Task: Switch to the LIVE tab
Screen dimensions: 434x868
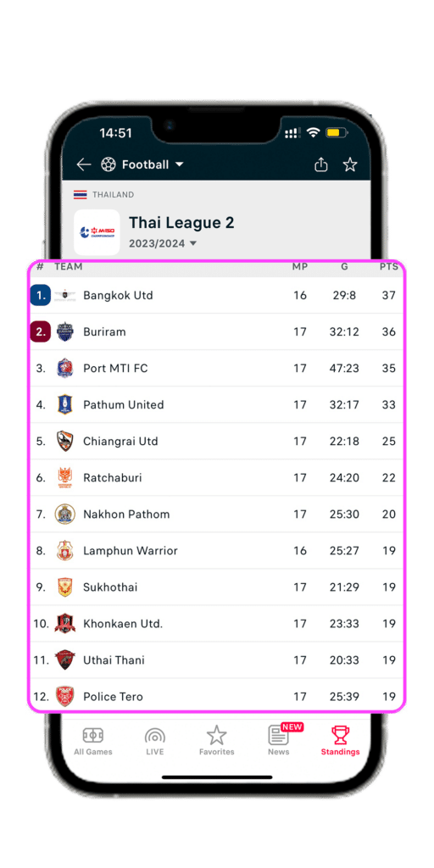Action: (x=154, y=741)
